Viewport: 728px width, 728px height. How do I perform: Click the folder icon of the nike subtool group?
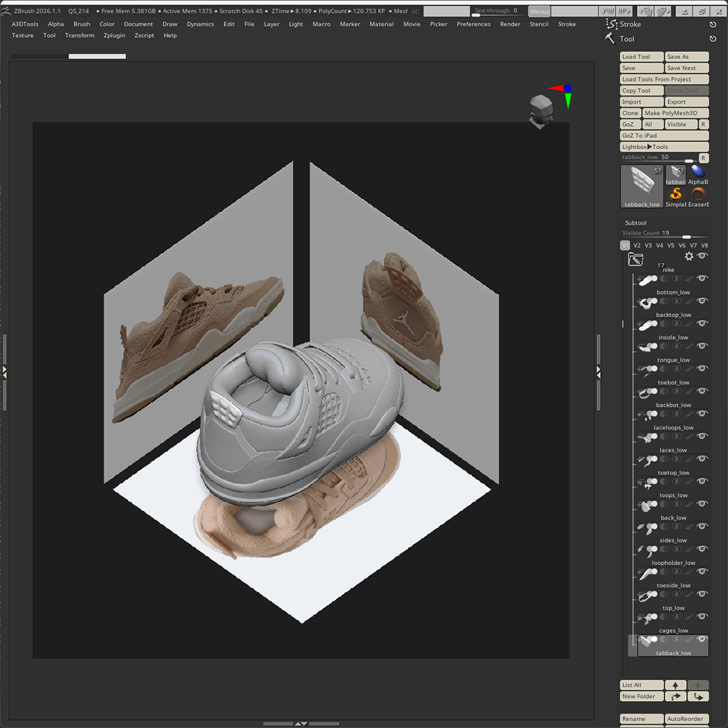pyautogui.click(x=635, y=259)
